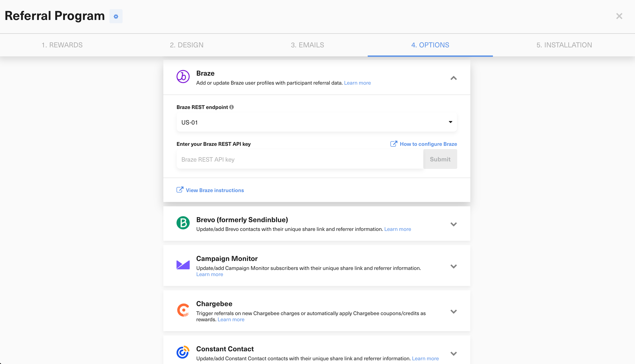Image resolution: width=635 pixels, height=364 pixels.
Task: Select the 4. Options tab
Action: (430, 45)
